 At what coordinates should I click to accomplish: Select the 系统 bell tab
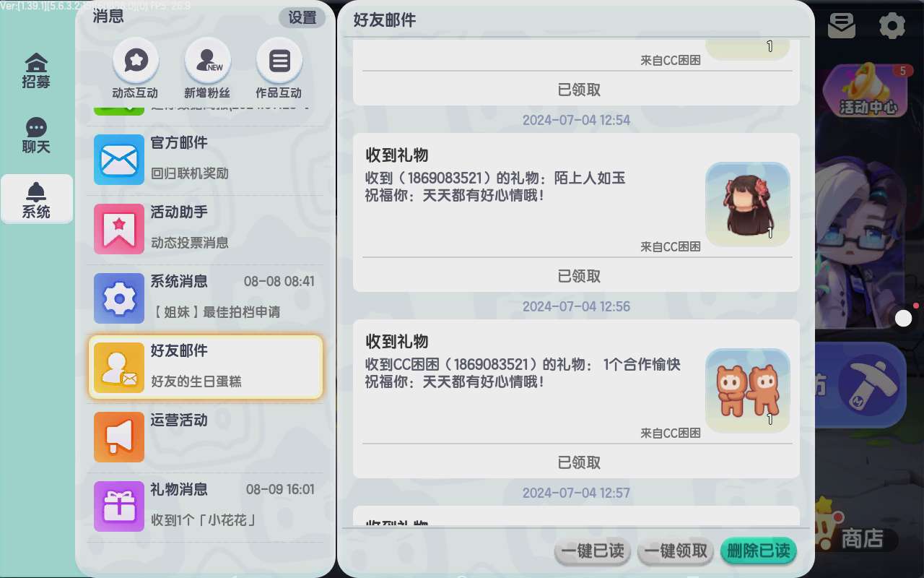pos(36,199)
